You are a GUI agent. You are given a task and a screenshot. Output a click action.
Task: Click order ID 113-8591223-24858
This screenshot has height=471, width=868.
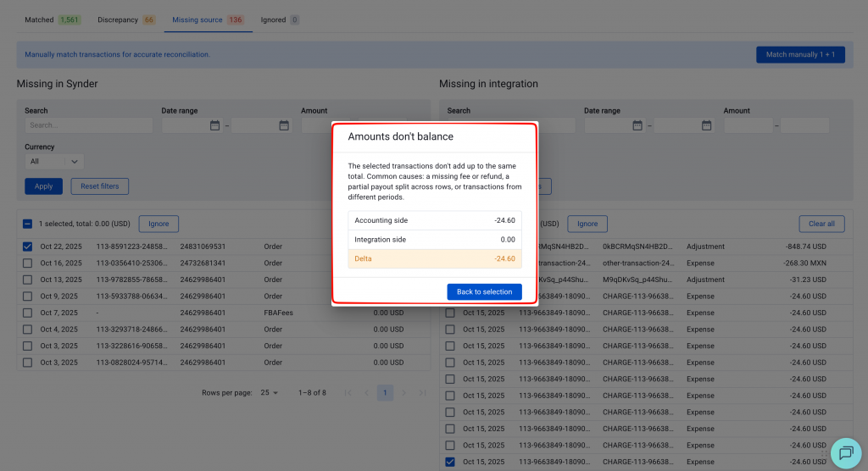131,247
